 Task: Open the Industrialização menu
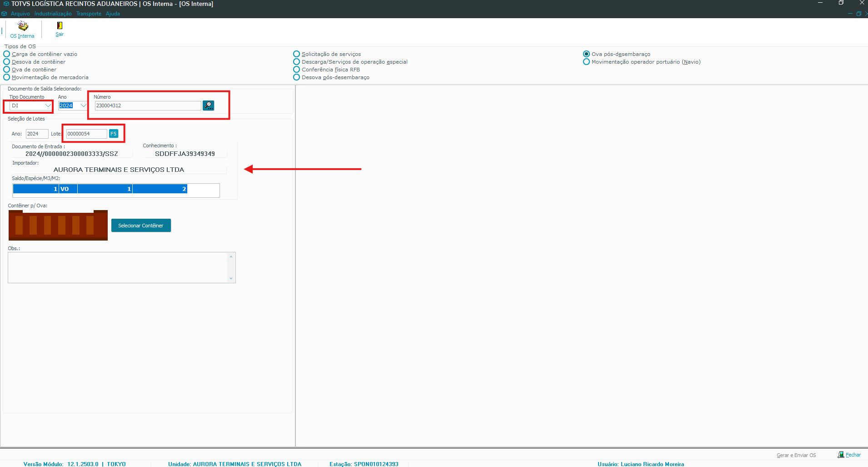[53, 14]
